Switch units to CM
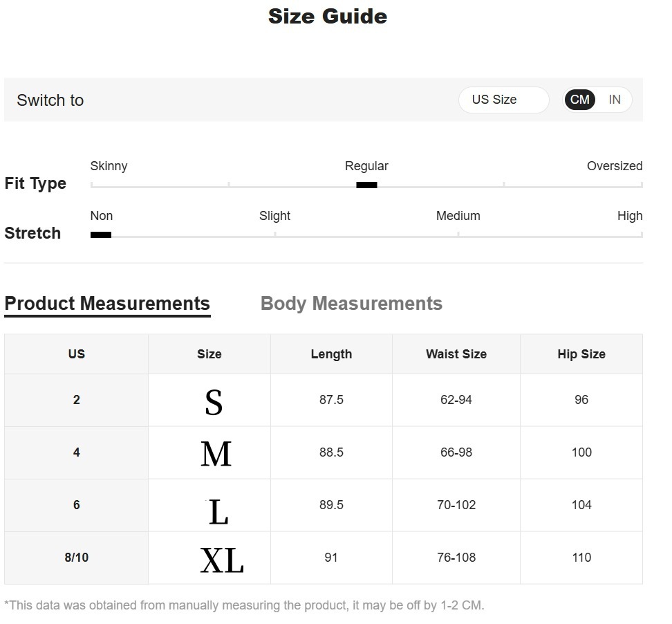The image size is (672, 624). 579,100
